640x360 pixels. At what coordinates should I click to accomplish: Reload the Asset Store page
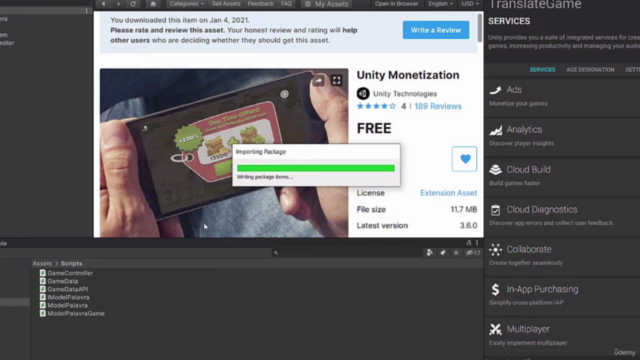[133, 4]
